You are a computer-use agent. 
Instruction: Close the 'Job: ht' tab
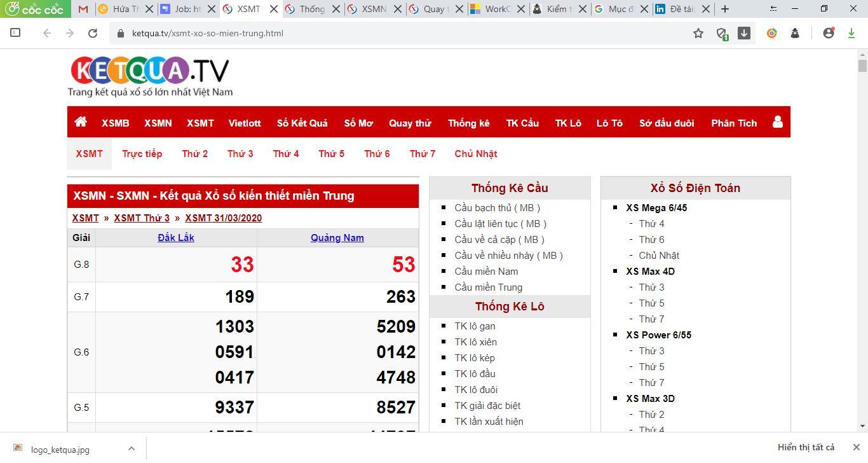point(210,9)
